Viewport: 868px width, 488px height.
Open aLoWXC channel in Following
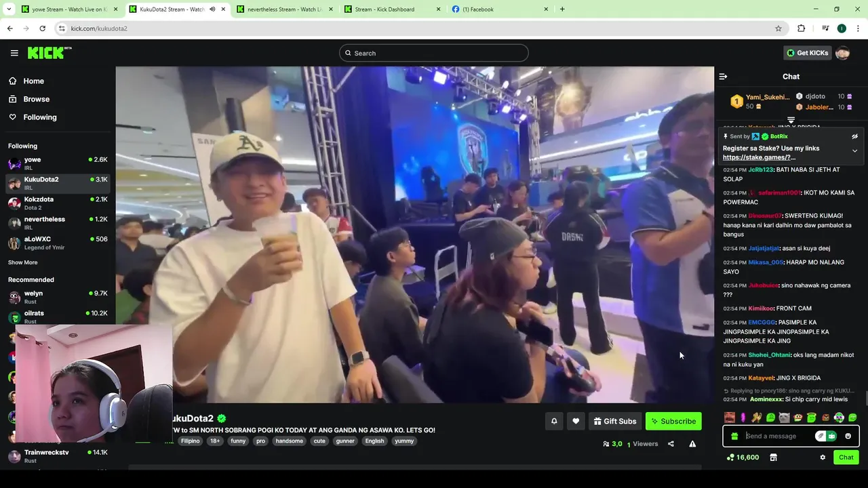click(x=58, y=243)
